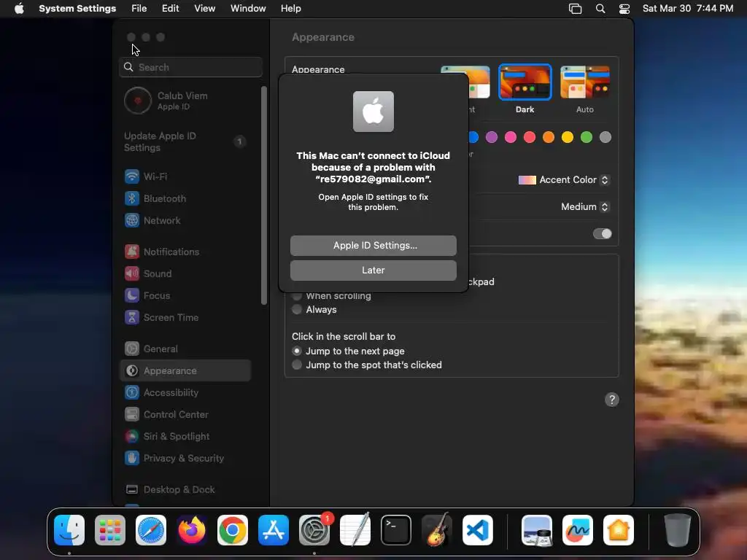The image size is (747, 560).
Task: Launch Visual Studio Code from Dock
Action: pos(478,530)
